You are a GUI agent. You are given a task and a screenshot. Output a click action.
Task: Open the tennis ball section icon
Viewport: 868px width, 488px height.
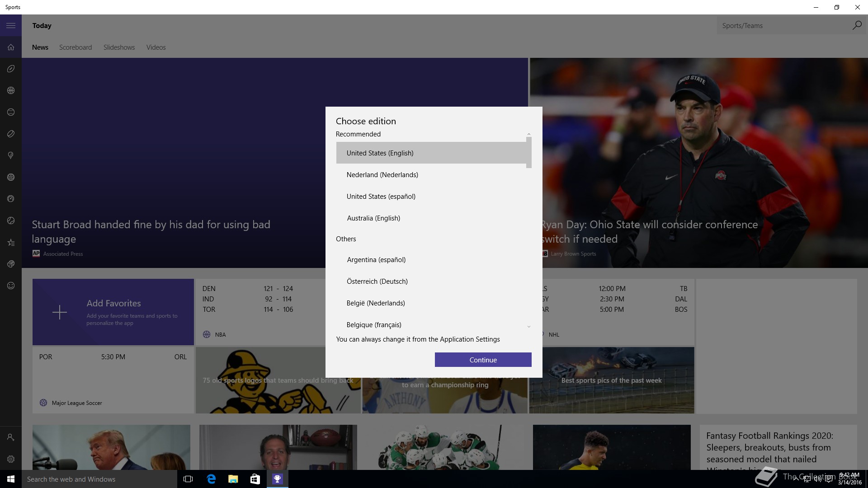pyautogui.click(x=11, y=221)
